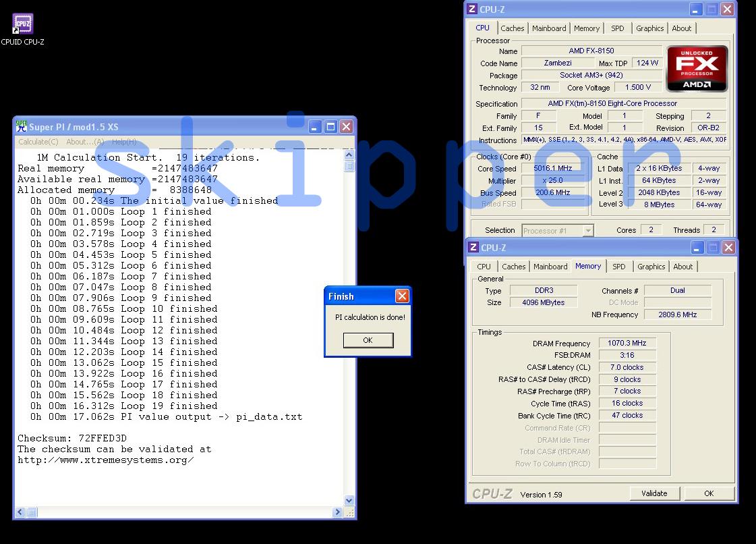Close the Finish dialog with X
This screenshot has height=544, width=756.
[402, 296]
